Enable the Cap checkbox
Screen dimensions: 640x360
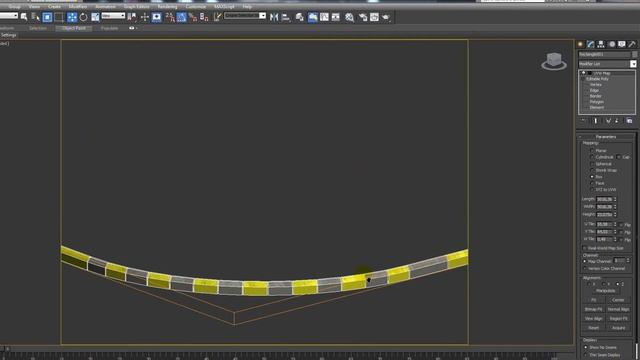click(x=619, y=157)
